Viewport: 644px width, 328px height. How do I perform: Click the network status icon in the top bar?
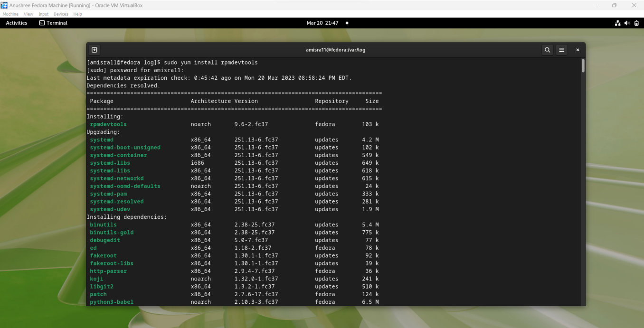(617, 22)
